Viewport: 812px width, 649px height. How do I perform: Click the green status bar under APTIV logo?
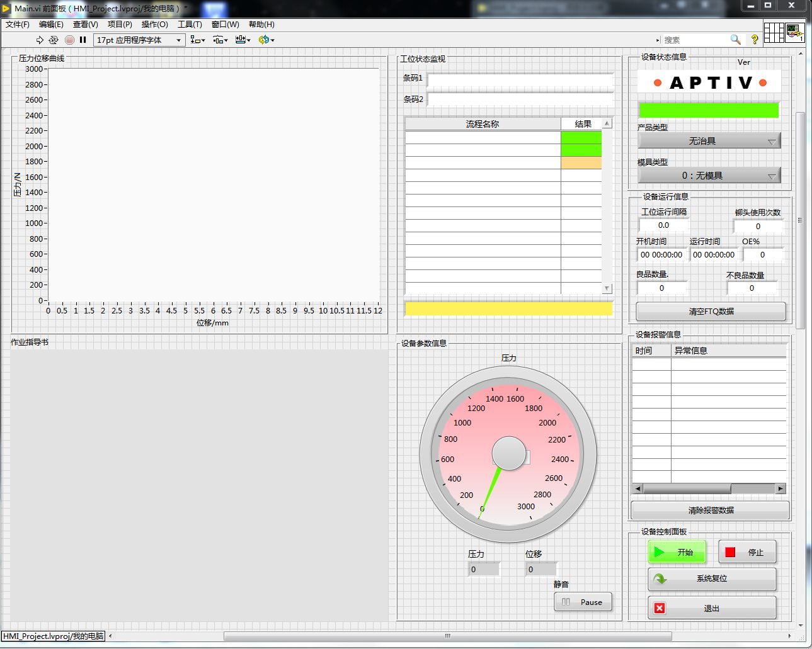coord(709,110)
